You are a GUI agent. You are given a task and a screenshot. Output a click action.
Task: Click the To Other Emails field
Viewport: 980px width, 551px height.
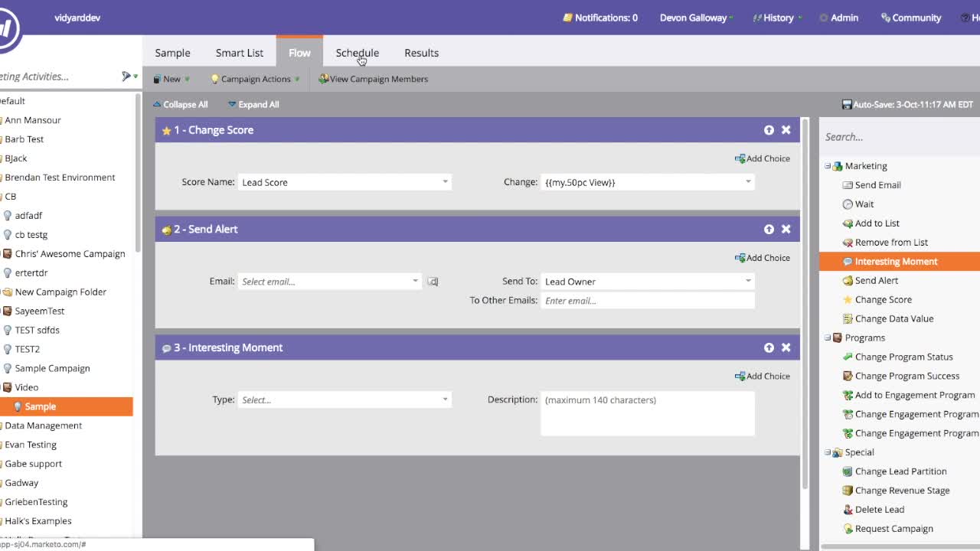pos(648,301)
